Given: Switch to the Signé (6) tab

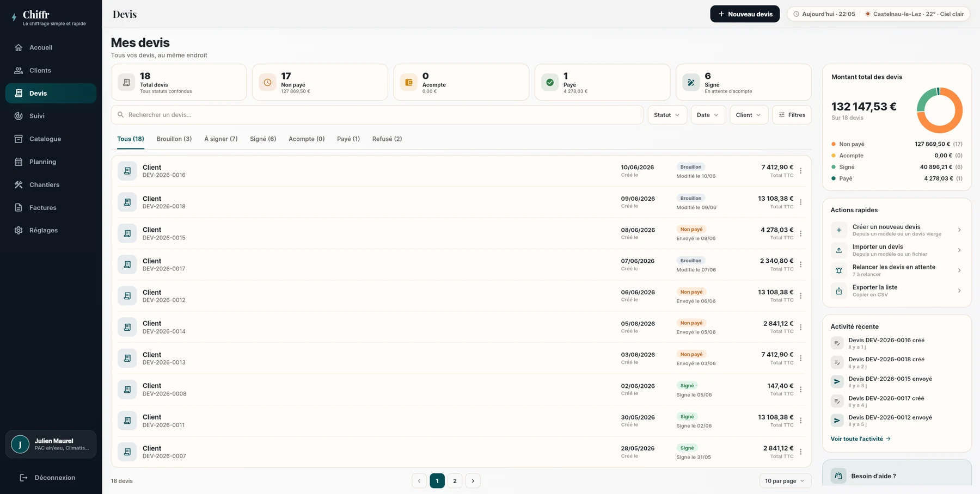Looking at the screenshot, I should point(263,139).
